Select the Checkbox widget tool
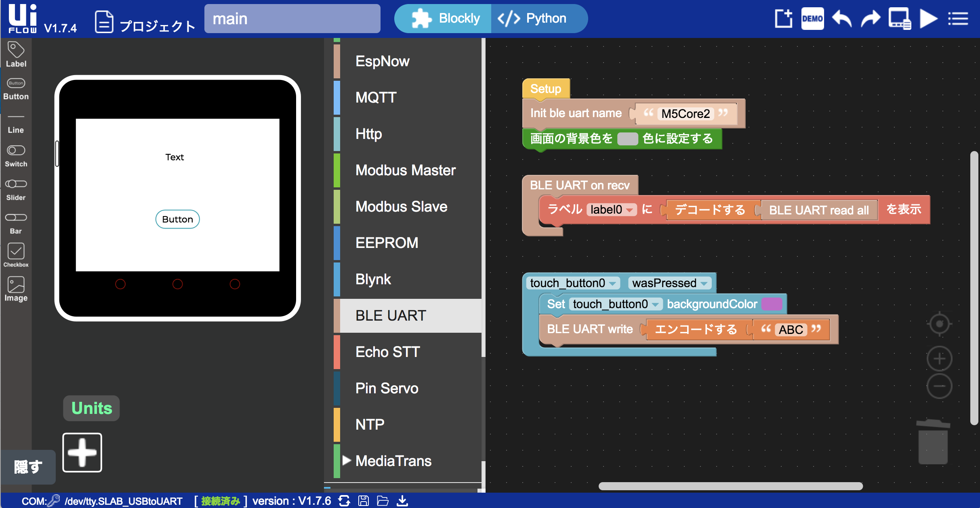This screenshot has height=508, width=980. [16, 255]
